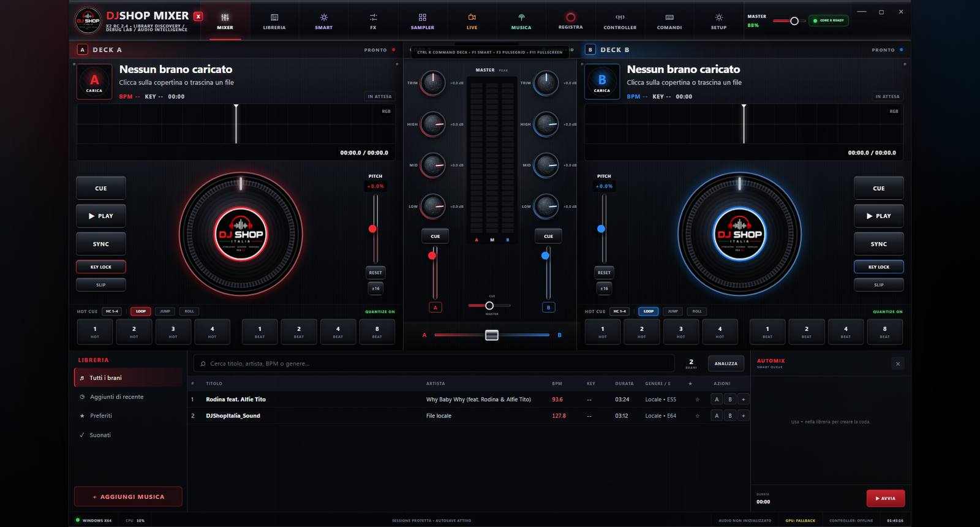This screenshot has width=980, height=527.
Task: Trigger Deck B 8 beat pad
Action: (x=884, y=332)
